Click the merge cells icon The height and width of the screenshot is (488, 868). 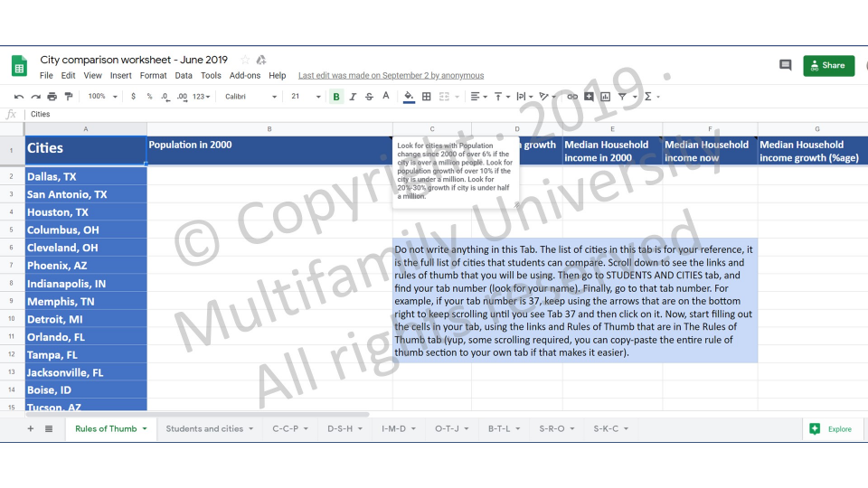tap(444, 97)
